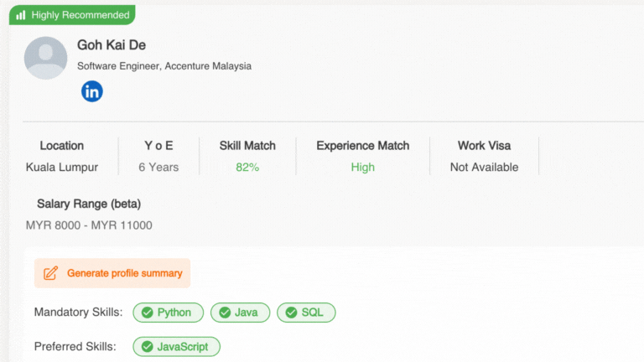Click the SQL skill checkmark icon

[x=291, y=313]
